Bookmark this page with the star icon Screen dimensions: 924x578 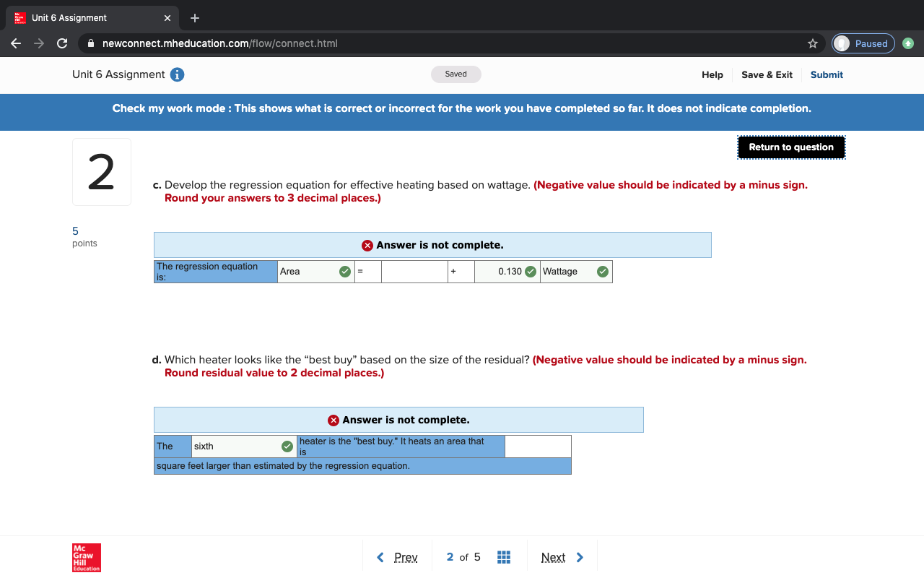813,43
